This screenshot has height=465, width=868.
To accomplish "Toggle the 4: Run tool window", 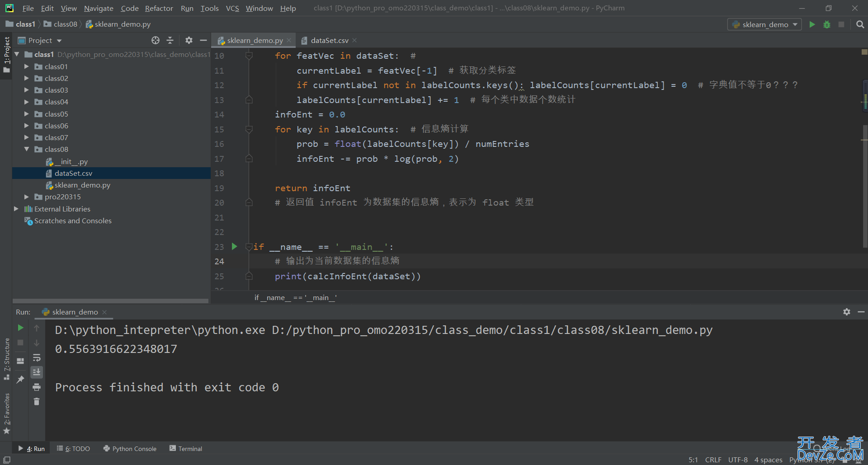I will pyautogui.click(x=32, y=448).
